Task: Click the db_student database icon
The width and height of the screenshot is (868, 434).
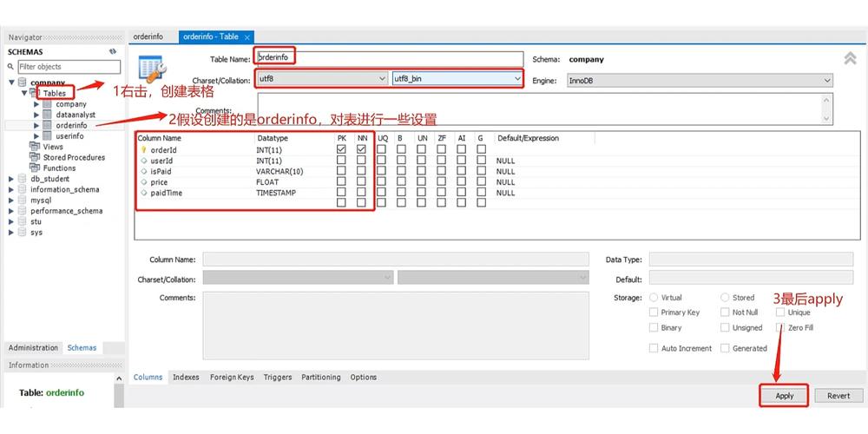Action: coord(23,179)
